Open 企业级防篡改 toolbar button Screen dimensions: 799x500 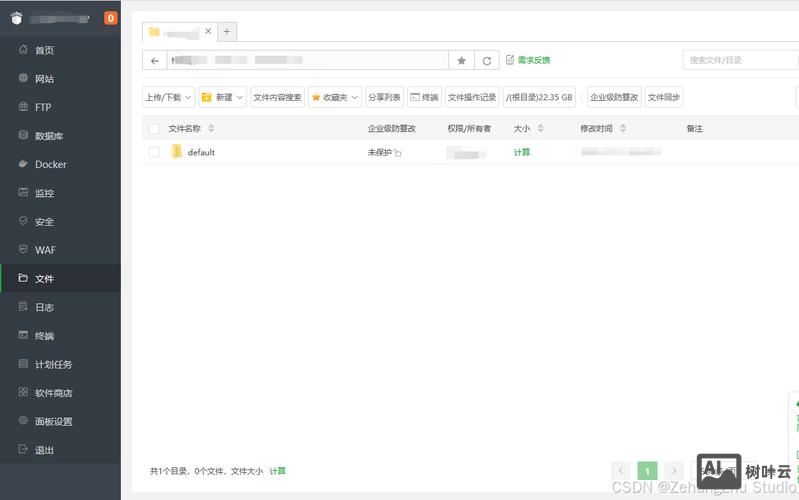pyautogui.click(x=614, y=97)
